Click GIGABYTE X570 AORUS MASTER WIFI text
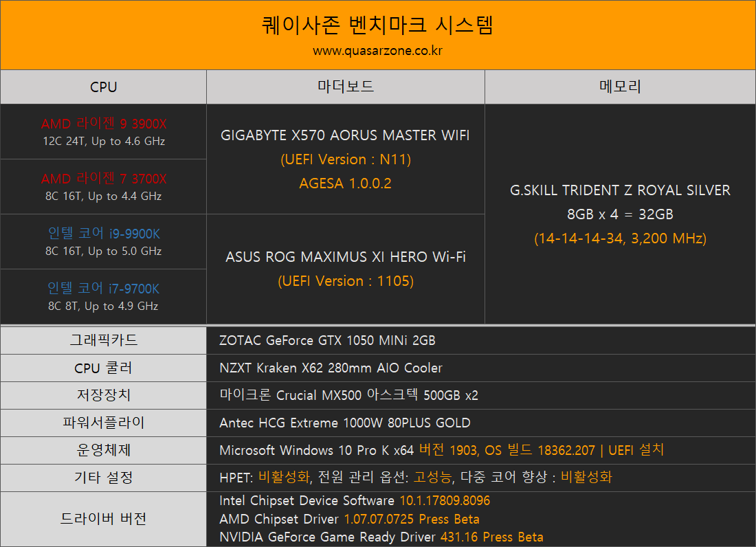Screen dimensions: 756x547 [345, 135]
